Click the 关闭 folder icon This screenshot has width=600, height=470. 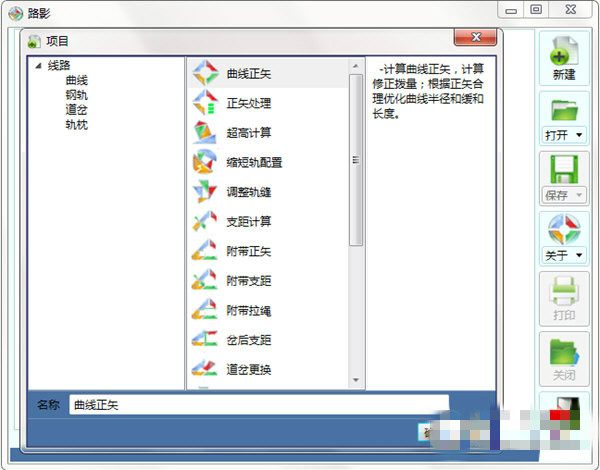coord(564,352)
